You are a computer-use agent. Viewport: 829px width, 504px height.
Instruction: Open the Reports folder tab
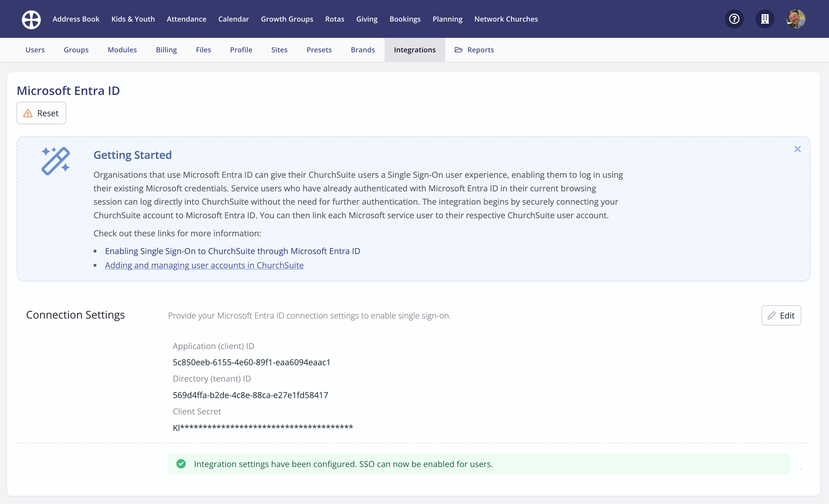tap(474, 50)
